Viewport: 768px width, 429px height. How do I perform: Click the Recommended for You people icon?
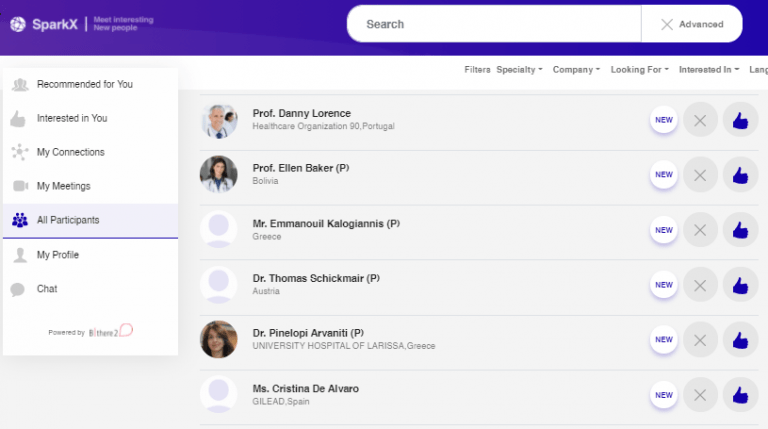(x=20, y=85)
